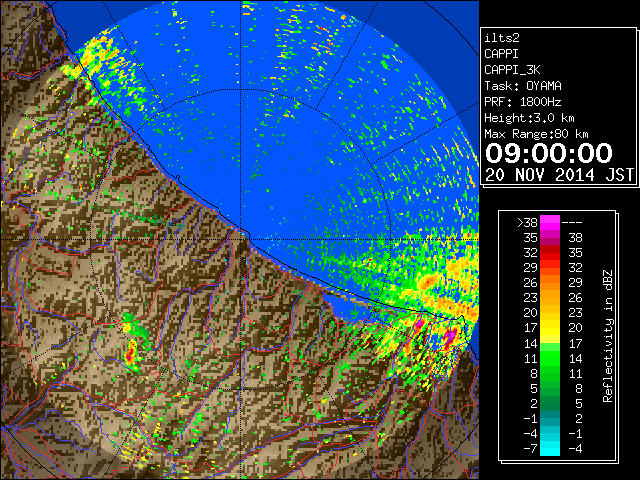640x480 pixels.
Task: Click "14" in the left scale column
Action: coord(531,343)
